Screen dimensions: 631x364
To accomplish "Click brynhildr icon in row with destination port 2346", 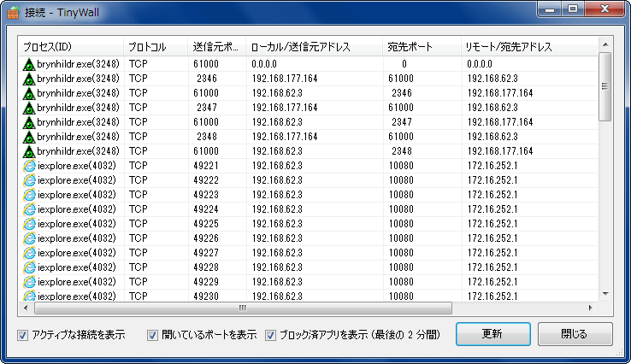I will tap(29, 93).
